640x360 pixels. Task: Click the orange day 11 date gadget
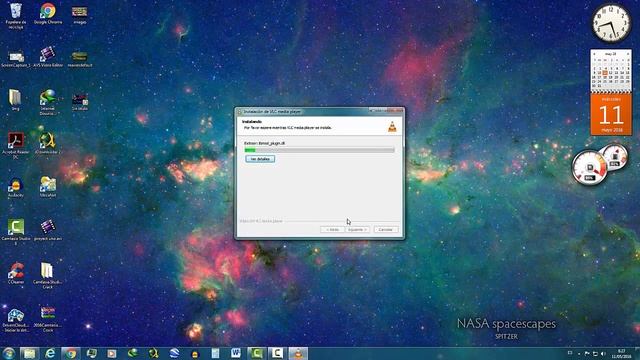coord(611,115)
